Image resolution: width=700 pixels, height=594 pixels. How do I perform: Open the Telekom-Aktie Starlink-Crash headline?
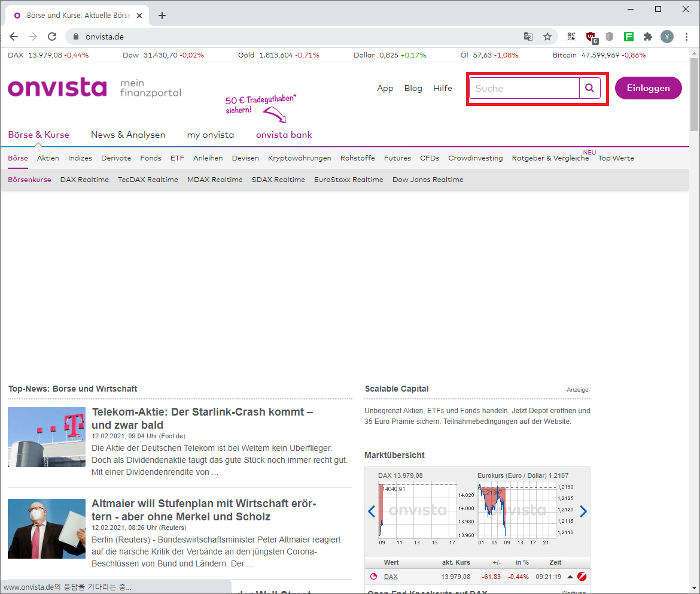tap(202, 419)
